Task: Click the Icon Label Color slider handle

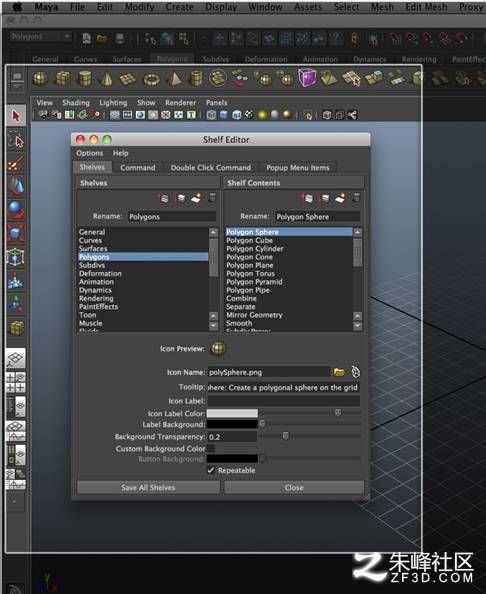Action: [x=338, y=413]
